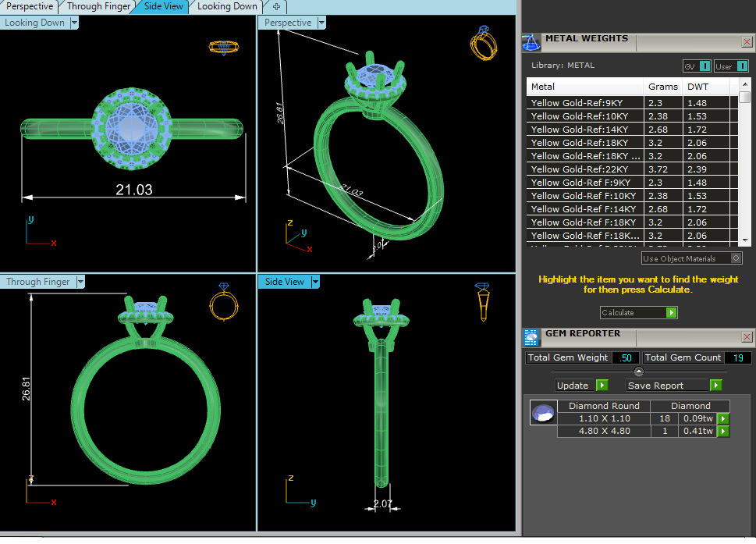Click the green arrow beside Calculate
Viewport: 756px width, 544px height.
[x=671, y=312]
